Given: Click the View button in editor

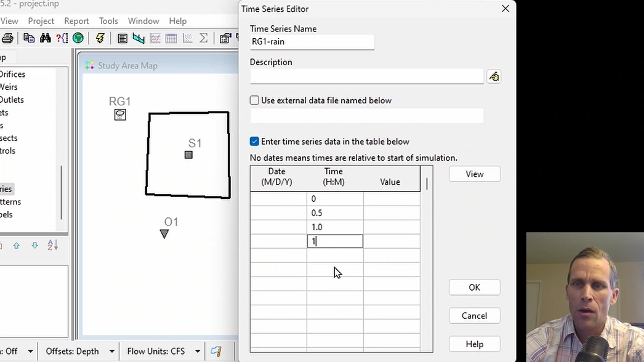Looking at the screenshot, I should (474, 174).
